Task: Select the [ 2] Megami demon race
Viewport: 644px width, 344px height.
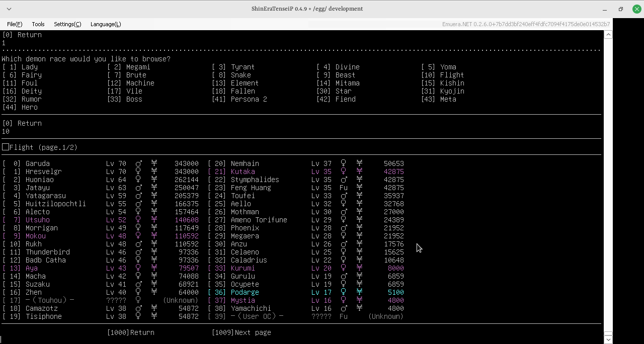Action: (129, 67)
